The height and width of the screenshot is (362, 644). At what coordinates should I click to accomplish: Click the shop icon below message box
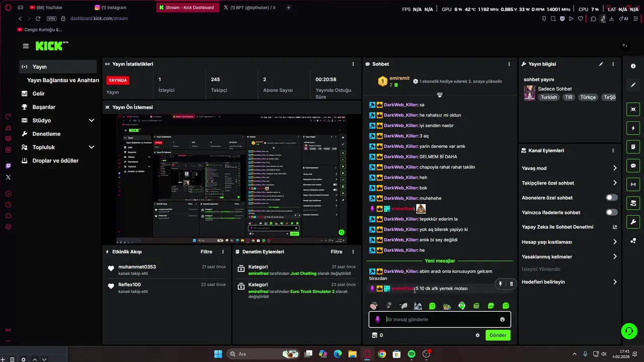pyautogui.click(x=374, y=335)
